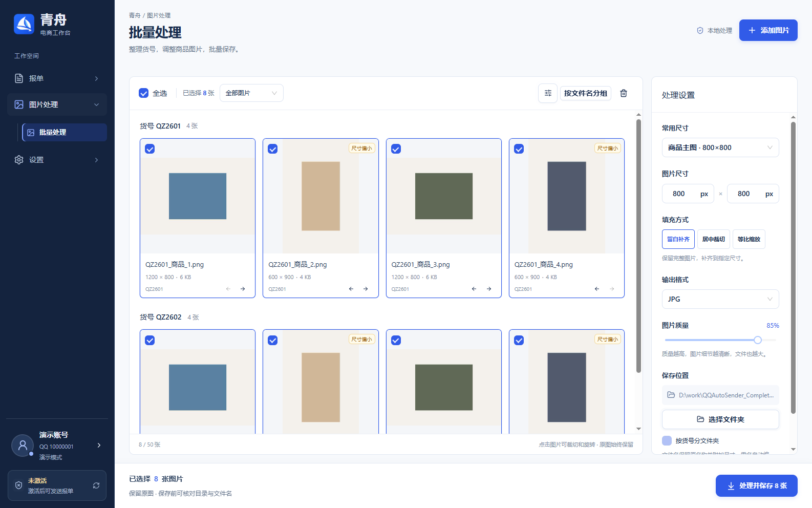Click the 添加图片 button
Viewport: 812px width, 508px height.
tap(768, 30)
